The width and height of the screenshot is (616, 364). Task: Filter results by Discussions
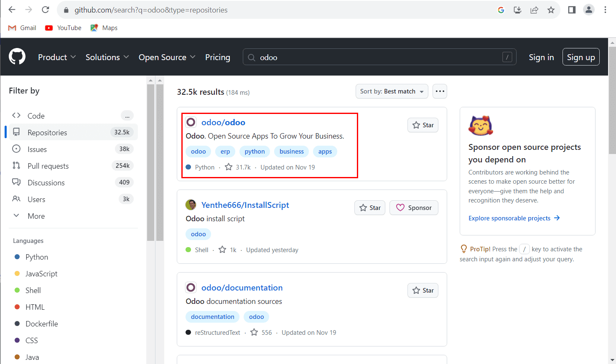point(73,182)
